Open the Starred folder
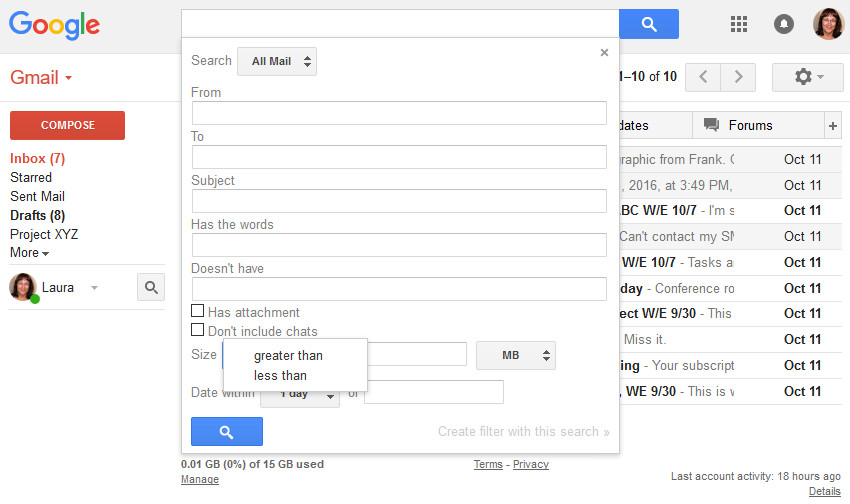The height and width of the screenshot is (504, 850). click(x=31, y=177)
